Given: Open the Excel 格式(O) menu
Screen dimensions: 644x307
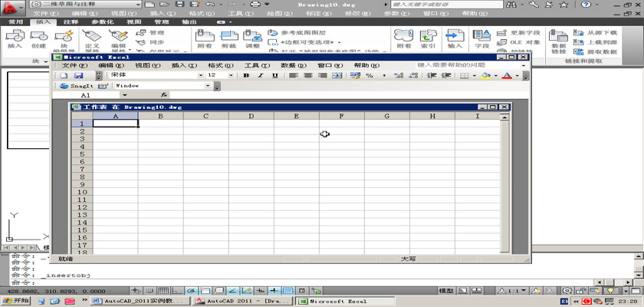Looking at the screenshot, I should [221, 65].
